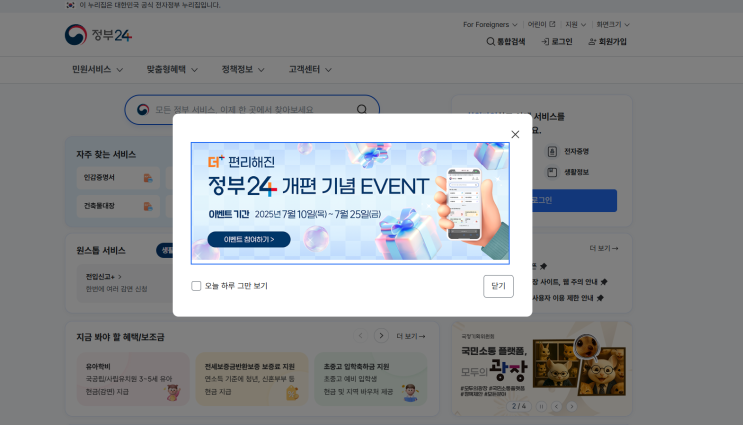Open the 맞춤형혜택 menu
The width and height of the screenshot is (743, 425).
pos(172,70)
